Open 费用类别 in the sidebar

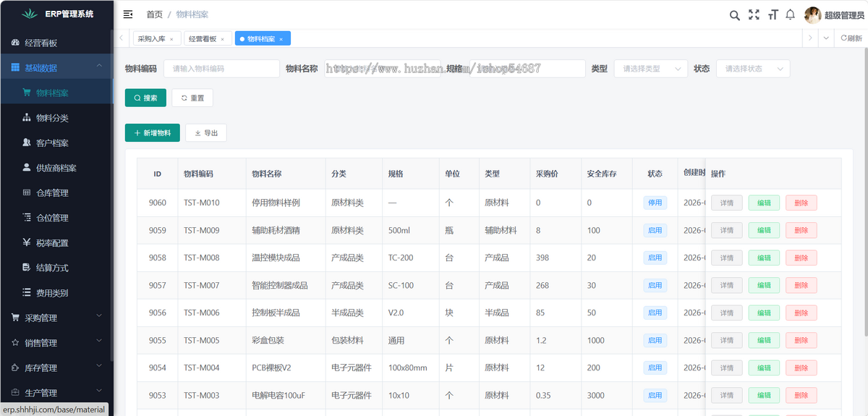point(56,293)
